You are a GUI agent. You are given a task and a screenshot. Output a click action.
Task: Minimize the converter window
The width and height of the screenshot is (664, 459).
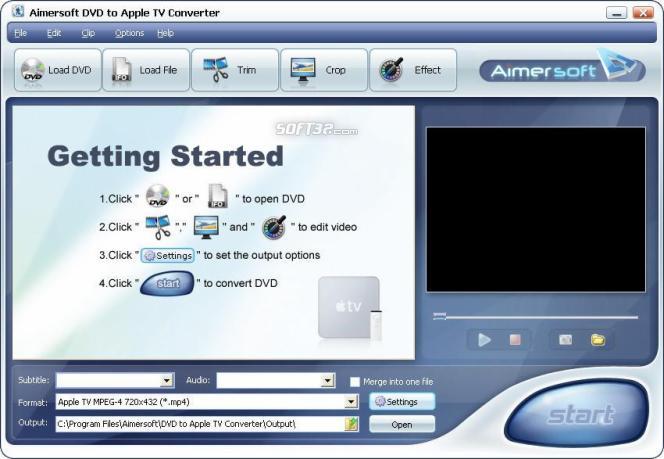point(616,12)
